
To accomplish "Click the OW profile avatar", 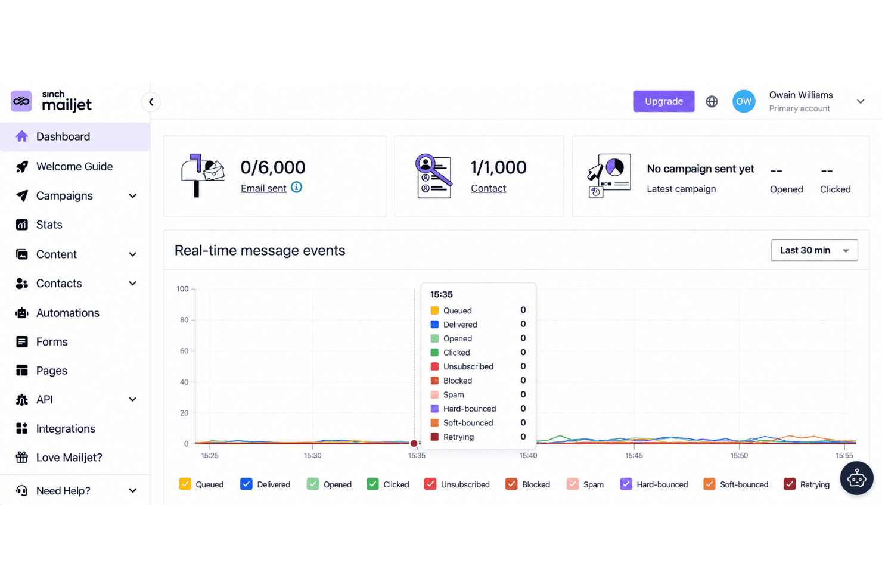I will [x=744, y=101].
